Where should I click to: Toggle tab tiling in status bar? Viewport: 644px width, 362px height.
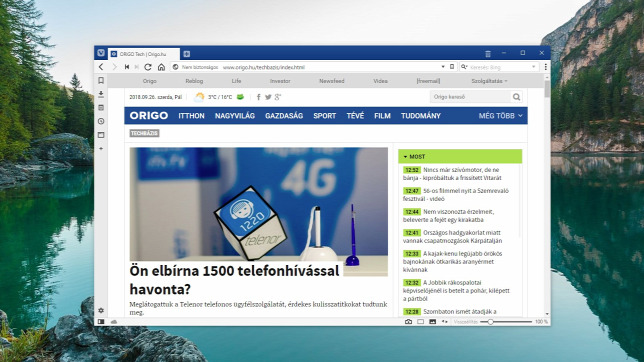tap(421, 322)
